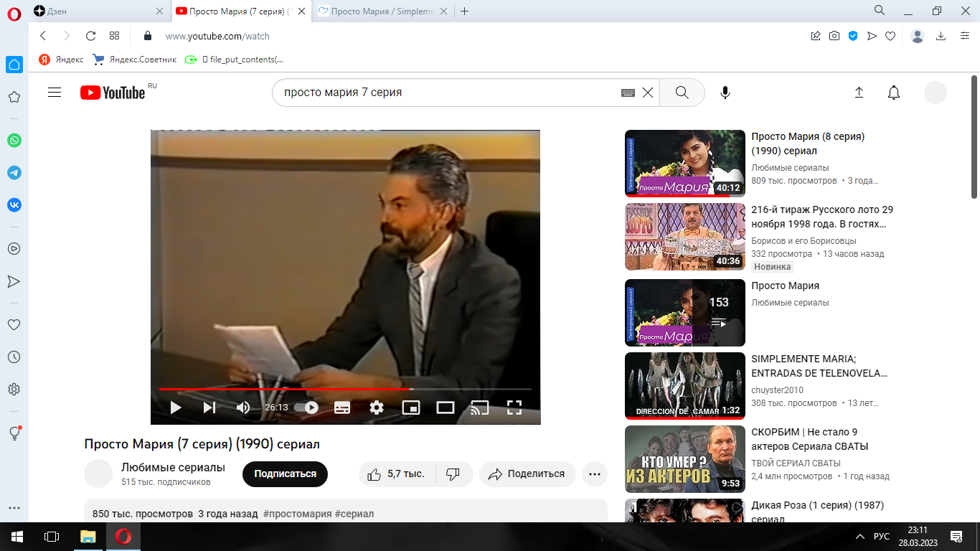Screen dimensions: 980x551
Task: Open the YouTube guide hamburger menu
Action: 55,93
